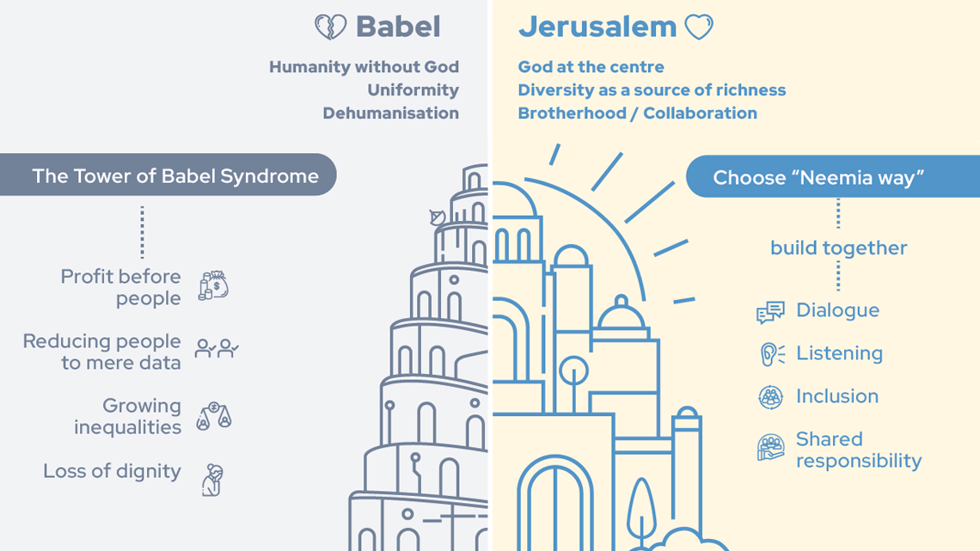Click the hand-holding-people icon for Shared responsibility
Viewport: 980px width, 551px height.
(x=770, y=448)
